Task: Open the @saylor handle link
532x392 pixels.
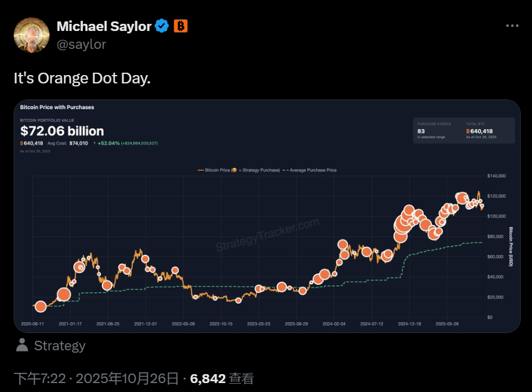Action: pyautogui.click(x=81, y=43)
